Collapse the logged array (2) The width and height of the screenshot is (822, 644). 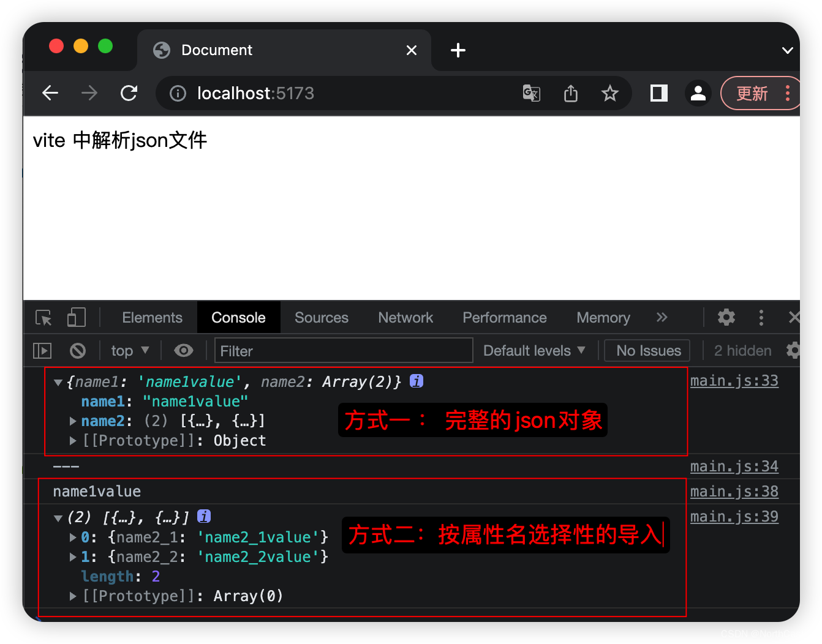[58, 519]
